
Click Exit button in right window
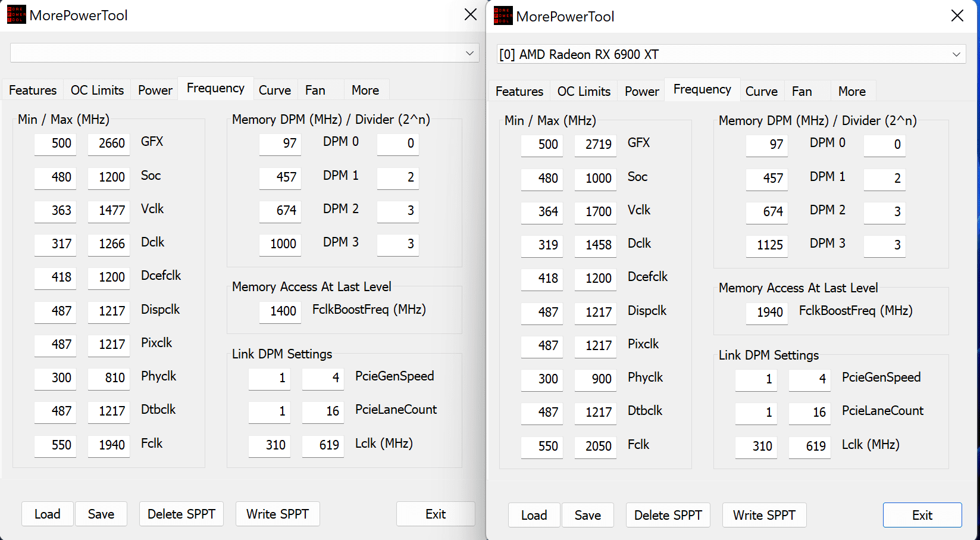[922, 515]
